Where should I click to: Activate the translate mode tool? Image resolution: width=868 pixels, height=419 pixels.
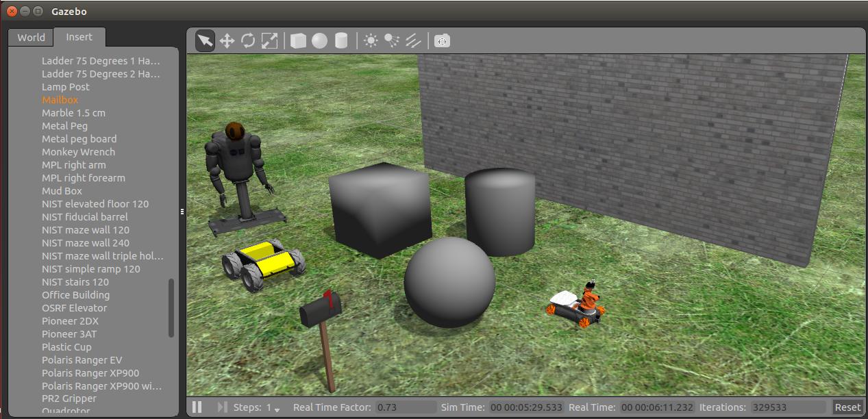(x=227, y=41)
